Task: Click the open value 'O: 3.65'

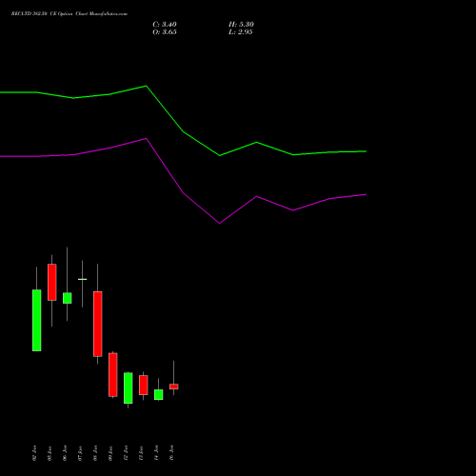Action: point(165,32)
